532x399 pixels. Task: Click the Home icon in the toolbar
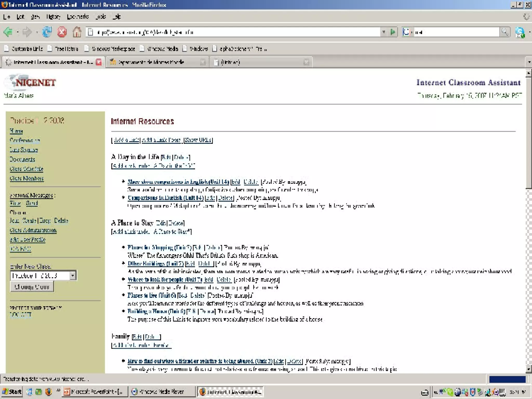point(77,32)
